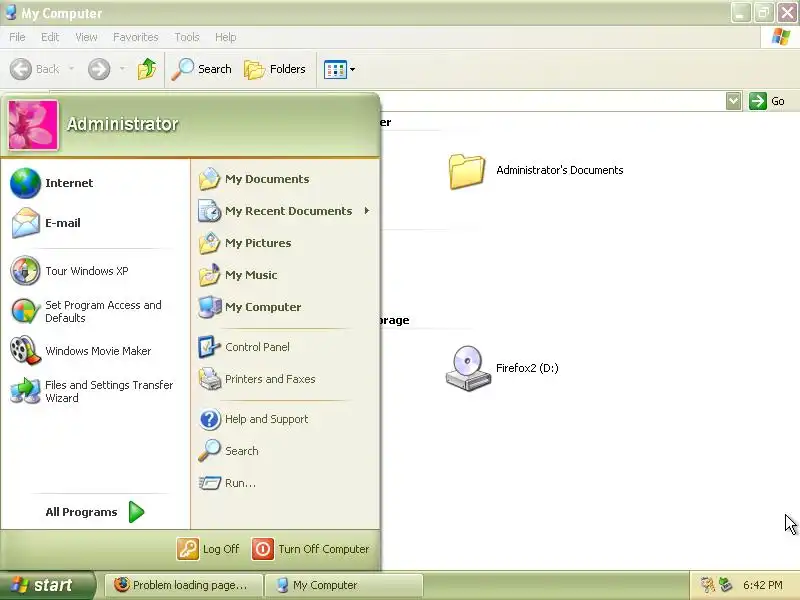
Task: Open Tour Windows XP
Action: pyautogui.click(x=95, y=271)
